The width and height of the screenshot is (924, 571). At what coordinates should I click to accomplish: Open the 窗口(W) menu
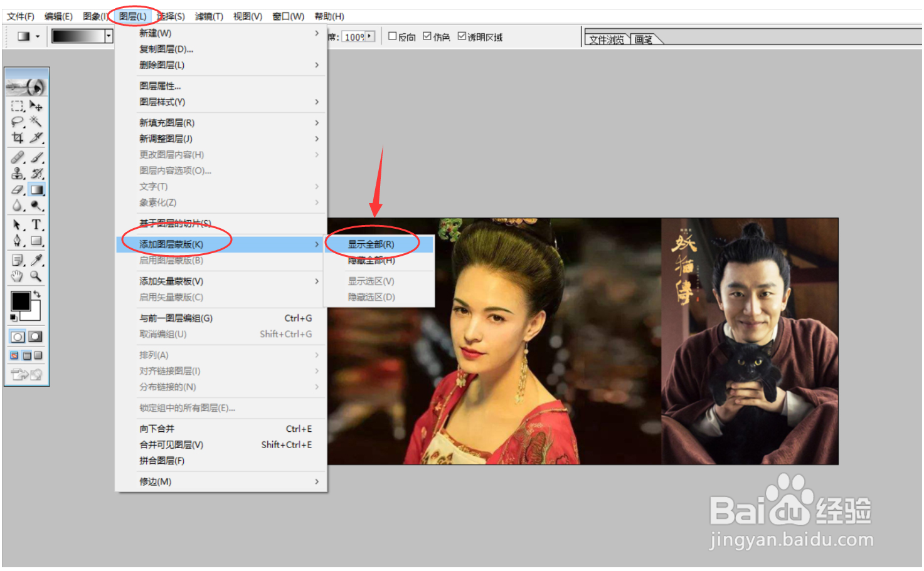coord(288,16)
